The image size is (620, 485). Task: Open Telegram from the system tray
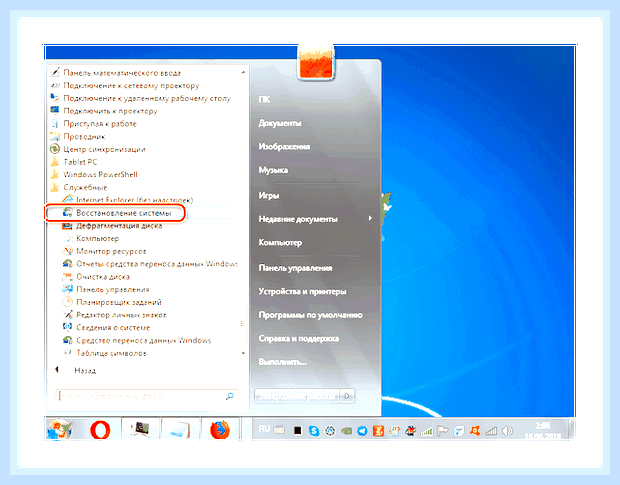(362, 431)
